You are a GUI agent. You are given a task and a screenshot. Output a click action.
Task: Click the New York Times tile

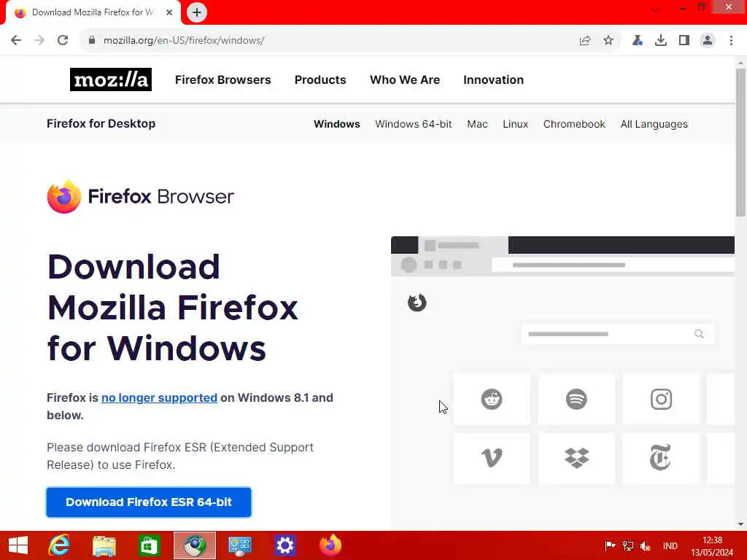[x=661, y=458]
